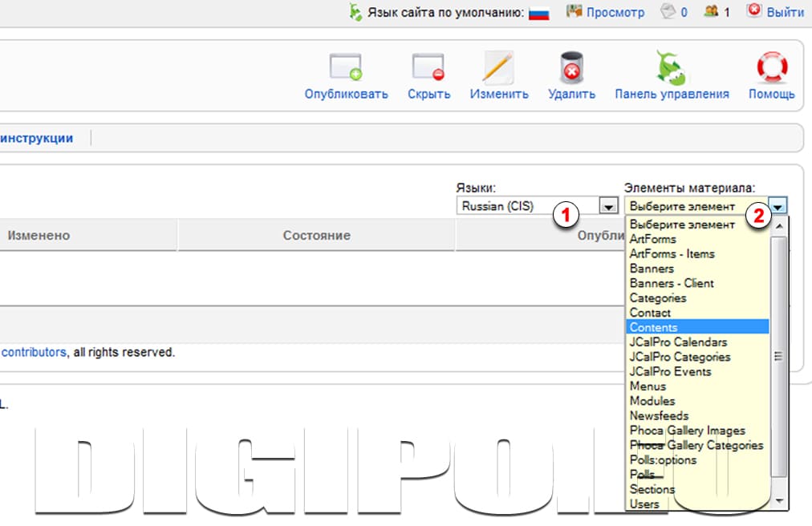Click the Удалить trash bin icon
812x526 pixels.
pos(571,67)
